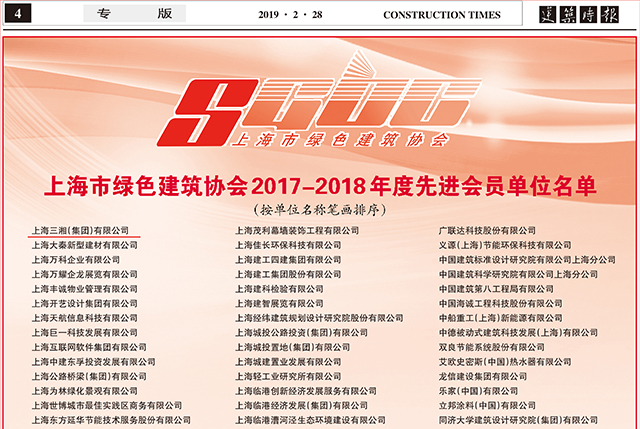Click 上海中建东孚投资发展有限公司

[94, 362]
